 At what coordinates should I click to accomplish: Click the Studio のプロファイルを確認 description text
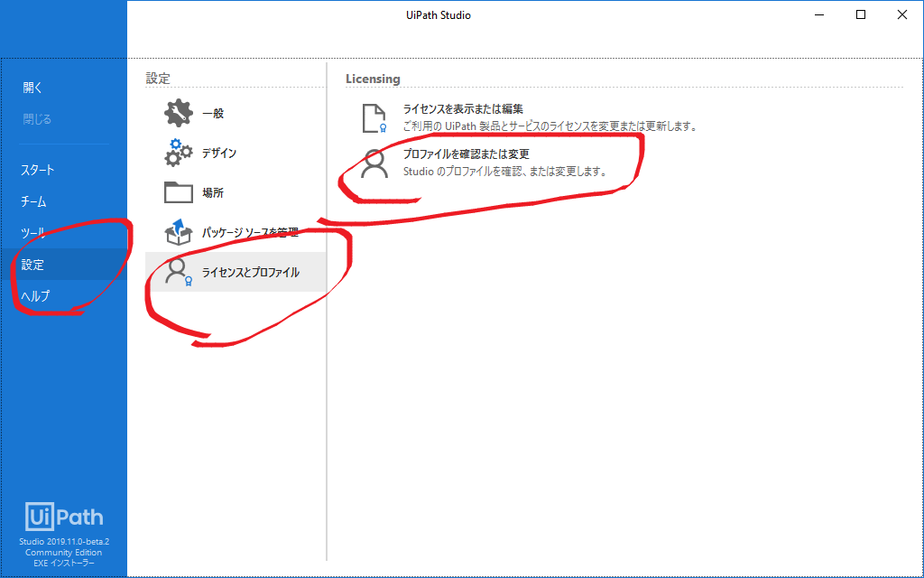(x=505, y=172)
